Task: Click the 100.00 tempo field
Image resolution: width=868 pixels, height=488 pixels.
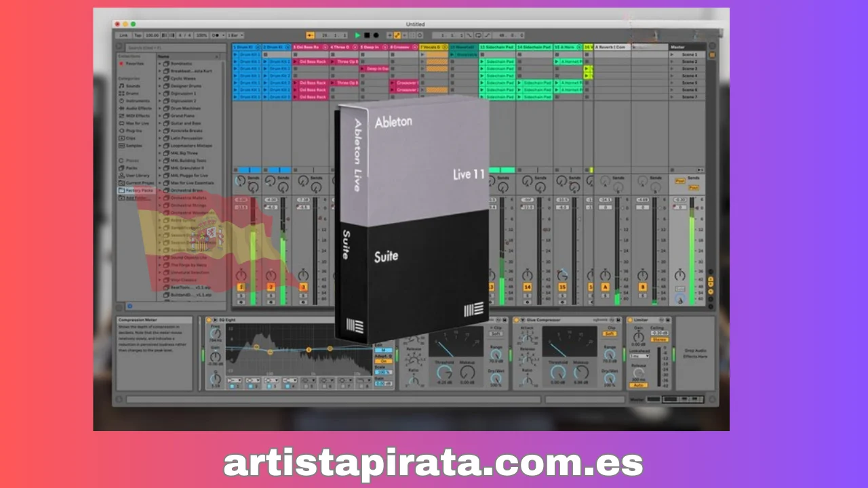Action: click(152, 35)
